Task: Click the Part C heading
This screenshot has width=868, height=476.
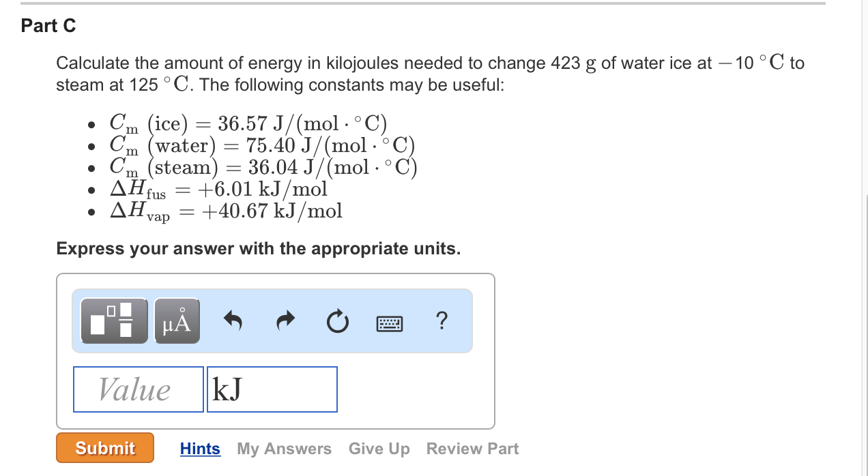Action: coord(48,26)
